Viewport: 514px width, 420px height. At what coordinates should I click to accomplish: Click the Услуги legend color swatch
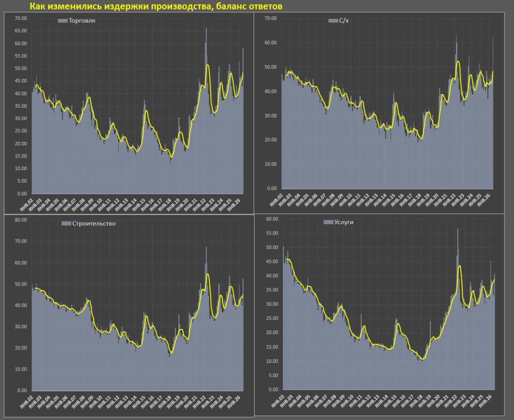tap(328, 222)
